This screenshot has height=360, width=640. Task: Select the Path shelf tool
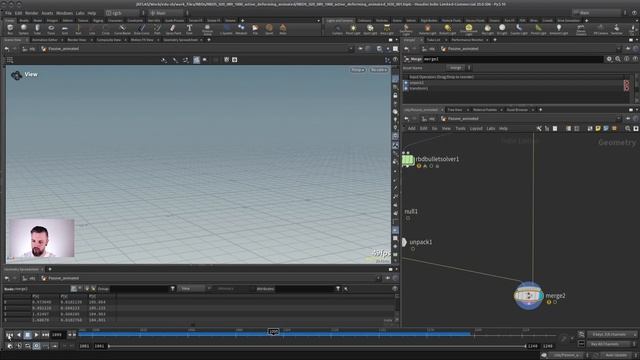(x=157, y=29)
